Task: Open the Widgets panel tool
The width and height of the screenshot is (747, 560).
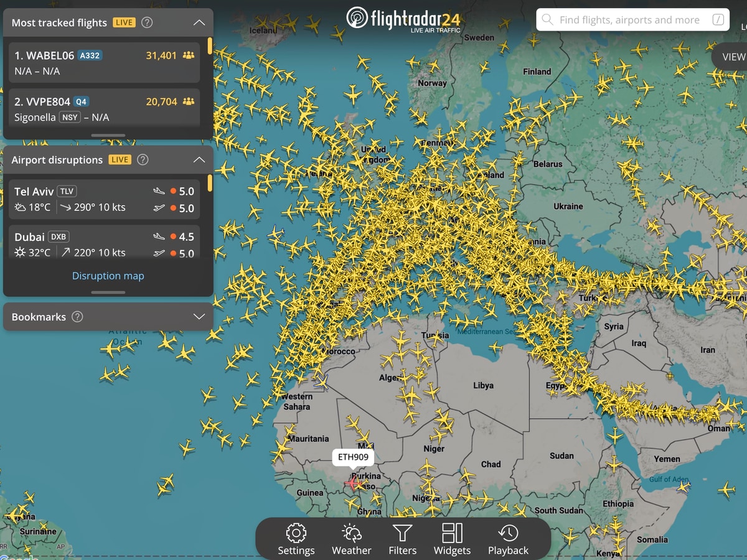Action: pyautogui.click(x=452, y=539)
